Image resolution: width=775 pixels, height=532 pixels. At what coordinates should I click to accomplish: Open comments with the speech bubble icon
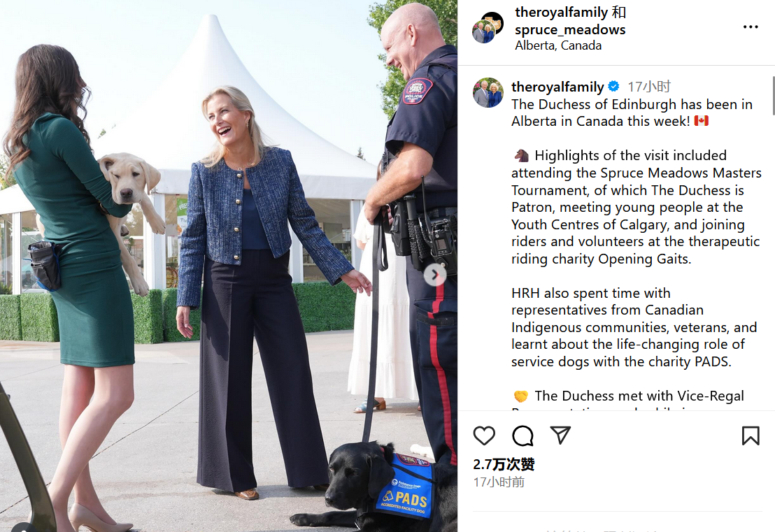(522, 436)
